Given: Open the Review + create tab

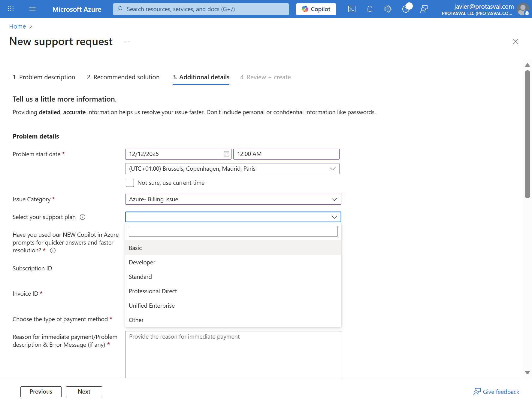Looking at the screenshot, I should (265, 77).
